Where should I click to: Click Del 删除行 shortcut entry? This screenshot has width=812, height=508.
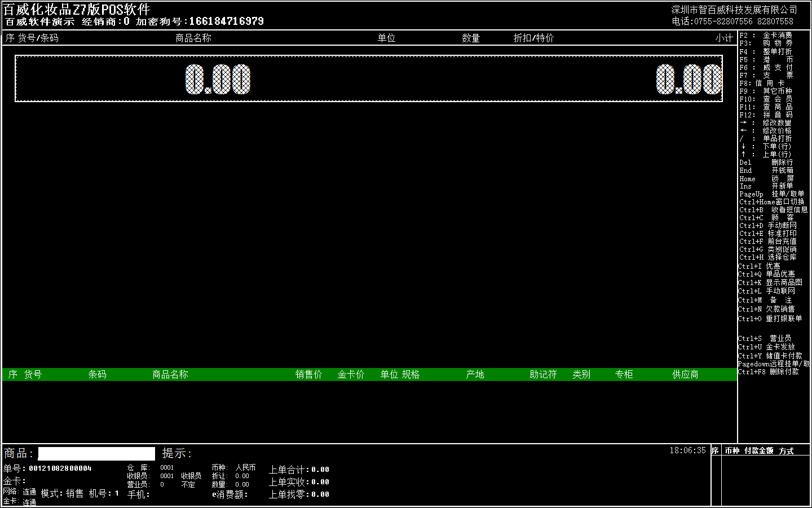click(766, 162)
